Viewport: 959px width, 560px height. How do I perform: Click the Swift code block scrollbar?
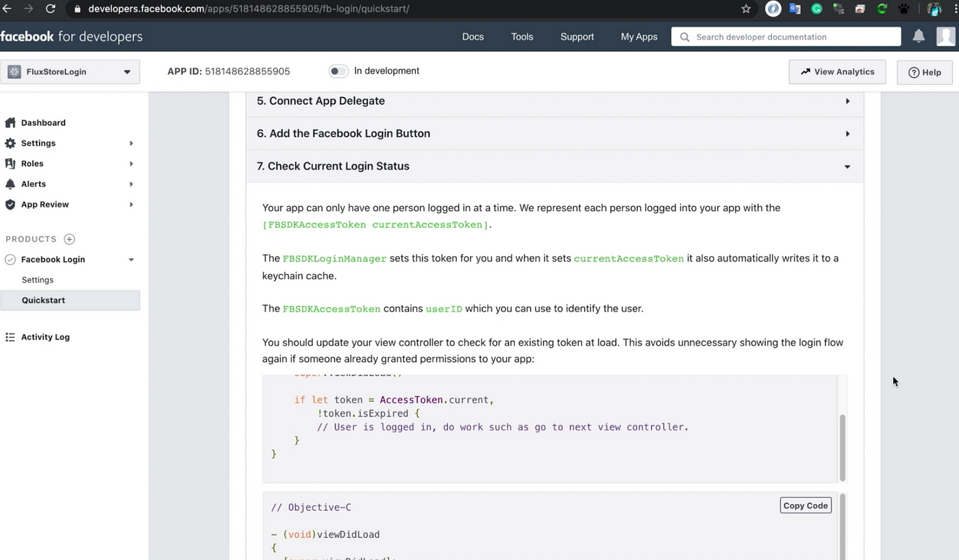pyautogui.click(x=843, y=448)
